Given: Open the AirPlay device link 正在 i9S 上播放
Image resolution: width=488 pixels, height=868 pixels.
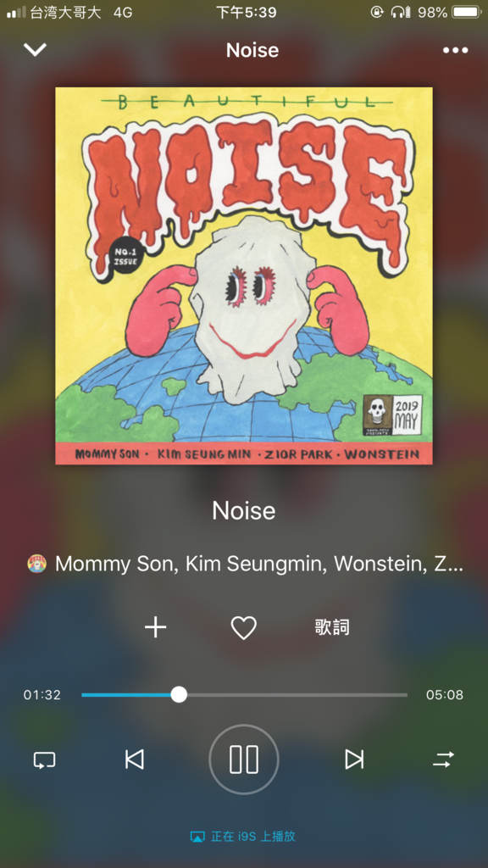Looking at the screenshot, I should pyautogui.click(x=243, y=836).
